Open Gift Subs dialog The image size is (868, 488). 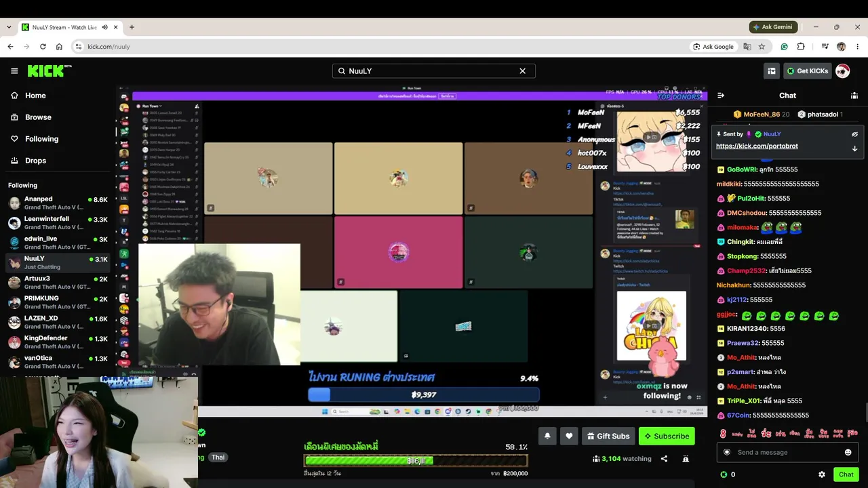[x=608, y=436]
